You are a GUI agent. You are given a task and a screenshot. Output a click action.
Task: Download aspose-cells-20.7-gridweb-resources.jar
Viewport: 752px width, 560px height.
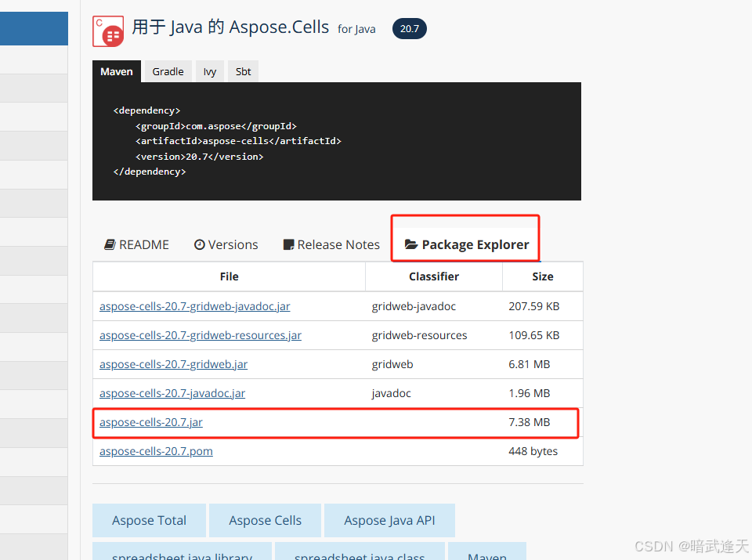pyautogui.click(x=201, y=335)
